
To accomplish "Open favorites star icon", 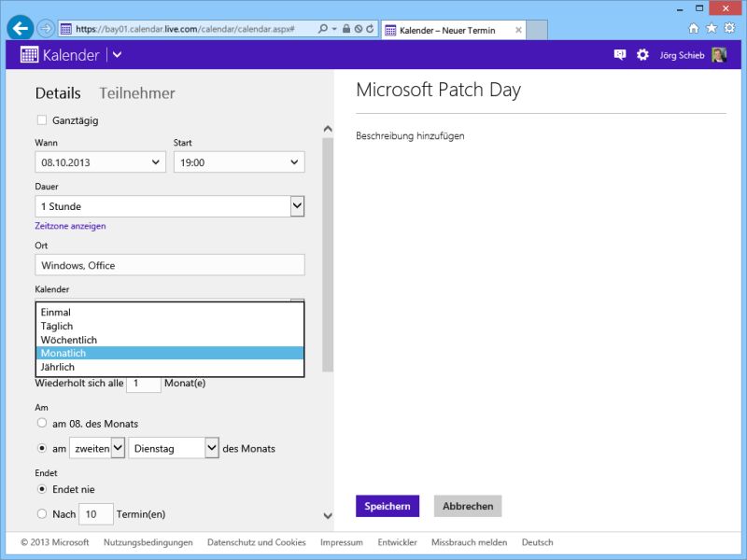I will pyautogui.click(x=712, y=28).
